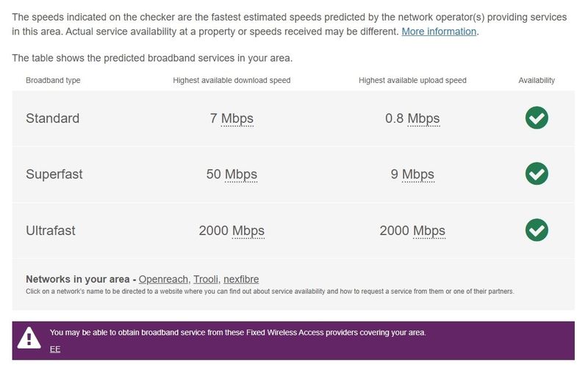The height and width of the screenshot is (370, 588).
Task: Click the Standard availability green checkmark
Action: click(x=537, y=118)
